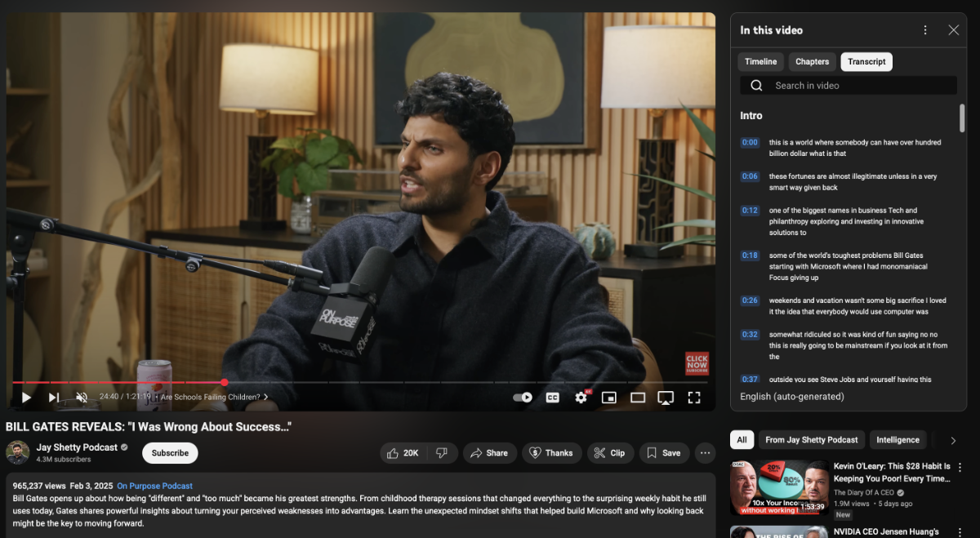Image resolution: width=980 pixels, height=538 pixels.
Task: Click the progress bar scrubber dot
Action: [x=224, y=382]
